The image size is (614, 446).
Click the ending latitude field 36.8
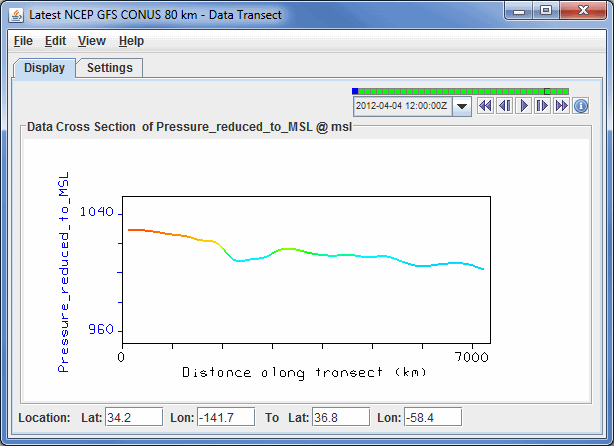(341, 417)
